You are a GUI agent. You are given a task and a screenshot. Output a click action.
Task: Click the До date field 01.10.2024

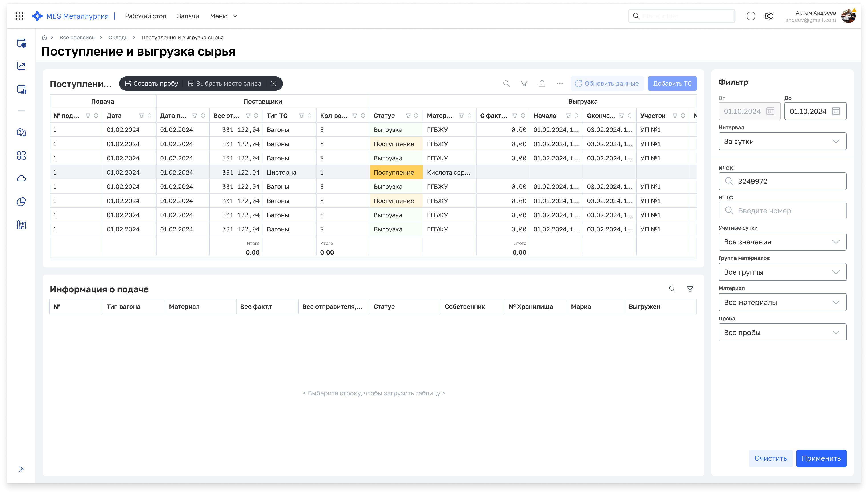click(x=815, y=111)
